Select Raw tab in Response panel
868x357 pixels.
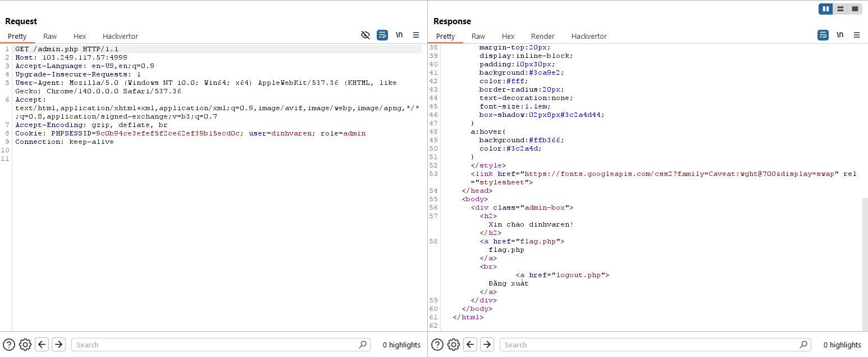click(x=478, y=36)
